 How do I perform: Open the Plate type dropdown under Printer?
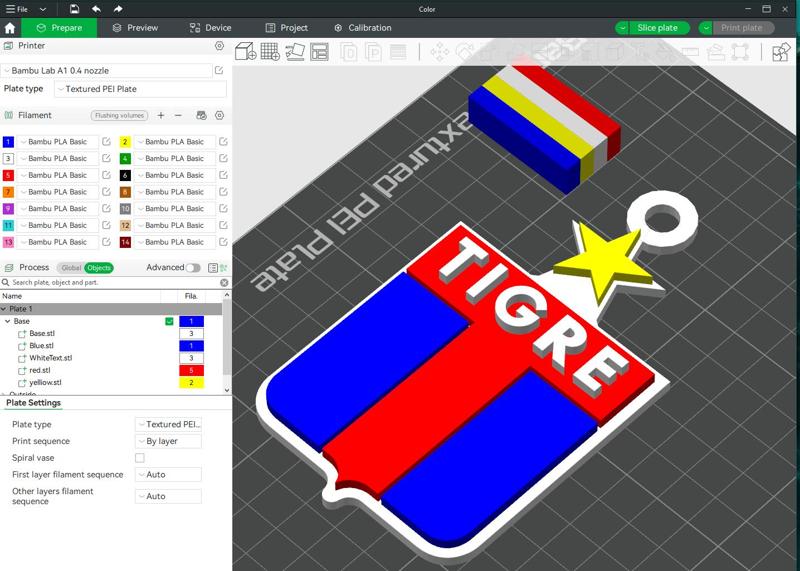coord(140,89)
